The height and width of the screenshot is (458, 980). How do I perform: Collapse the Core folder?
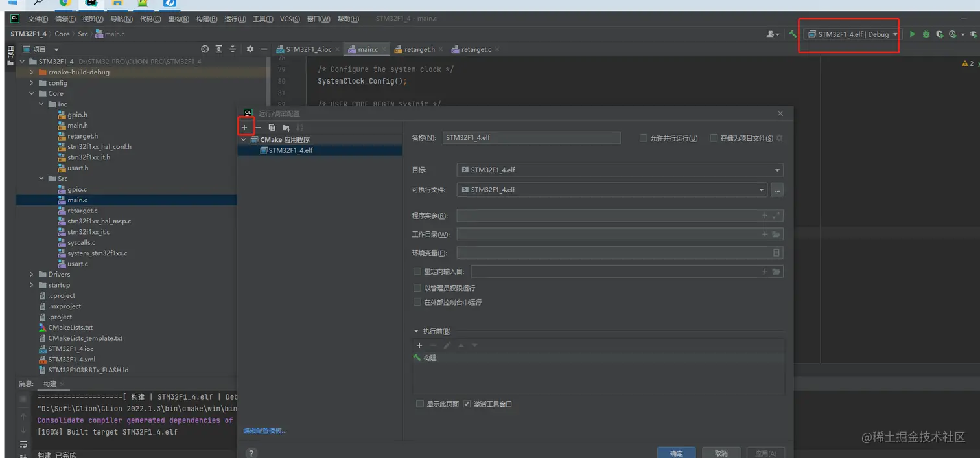[x=32, y=93]
